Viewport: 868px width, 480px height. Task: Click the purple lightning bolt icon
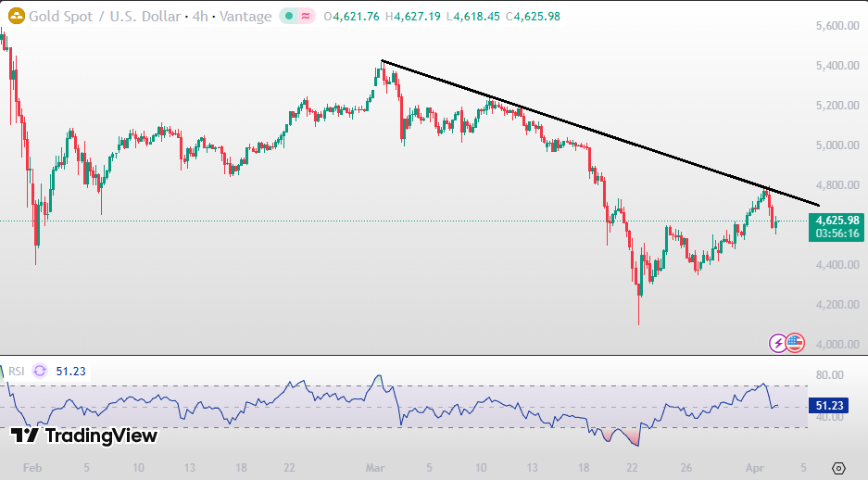tap(779, 343)
